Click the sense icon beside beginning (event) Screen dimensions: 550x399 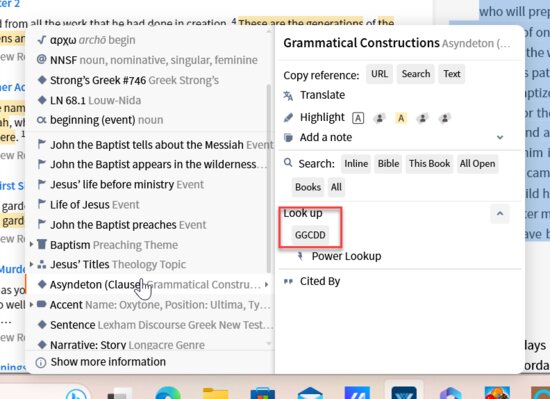point(41,120)
